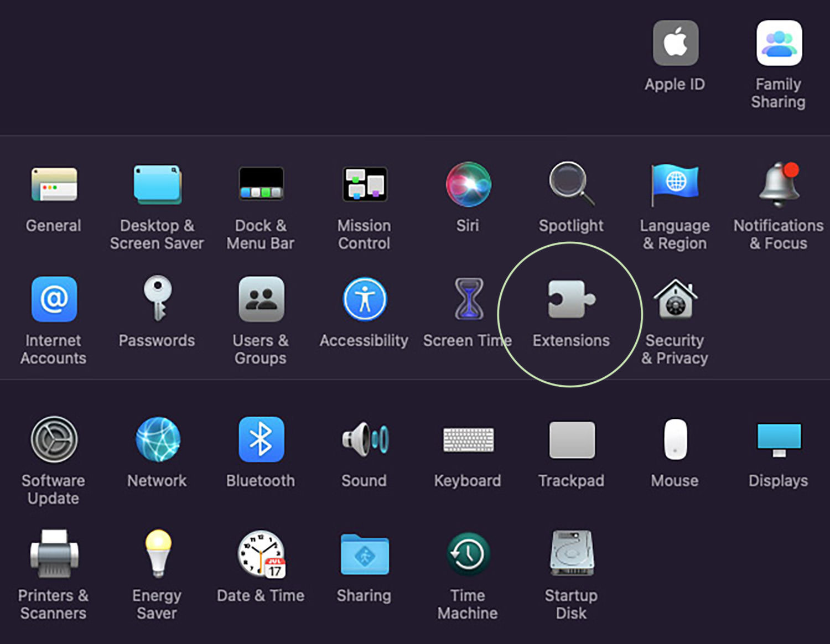Open Energy Saver lightbulb icon
This screenshot has width=830, height=644.
pos(158,554)
